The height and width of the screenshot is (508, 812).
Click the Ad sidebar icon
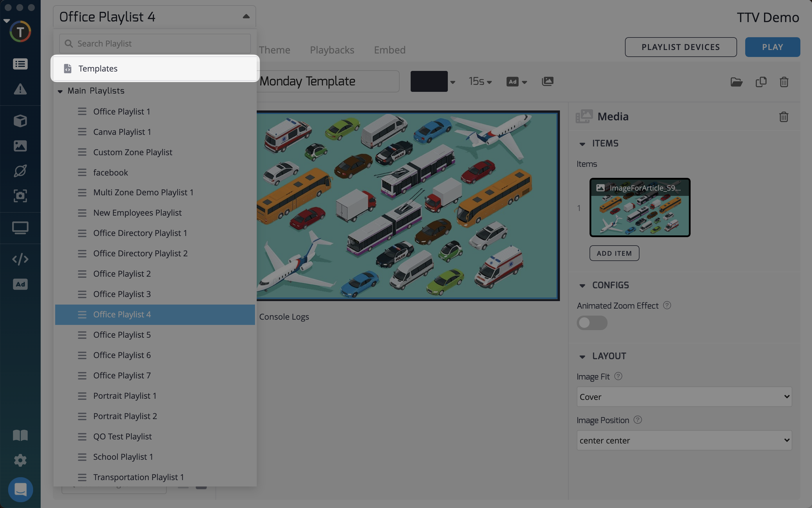[20, 284]
